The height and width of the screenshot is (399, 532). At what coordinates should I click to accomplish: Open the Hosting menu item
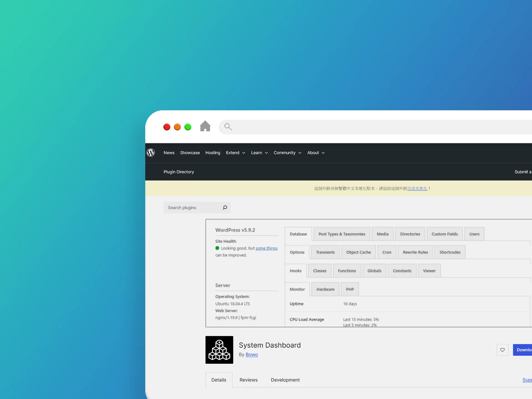213,153
